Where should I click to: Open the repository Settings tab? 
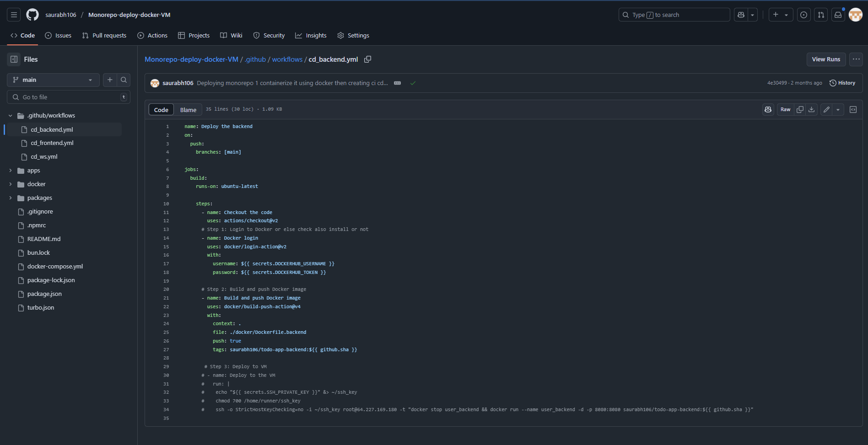pyautogui.click(x=353, y=35)
